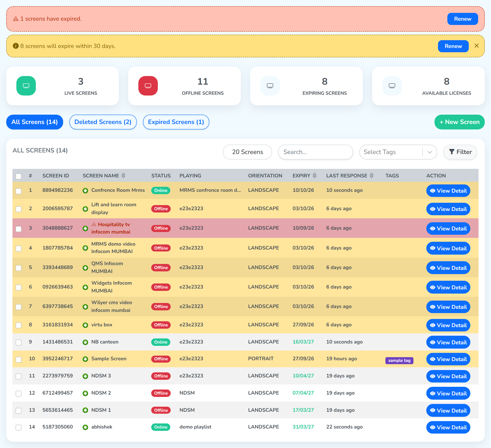
Task: Dismiss the yellow expiry warning banner
Action: click(x=477, y=46)
